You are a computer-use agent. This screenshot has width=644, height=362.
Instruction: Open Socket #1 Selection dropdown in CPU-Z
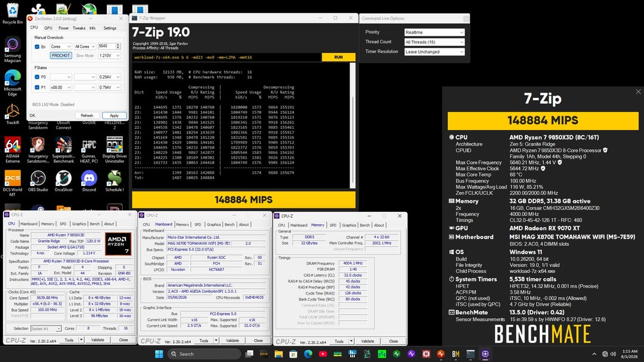[x=46, y=329]
